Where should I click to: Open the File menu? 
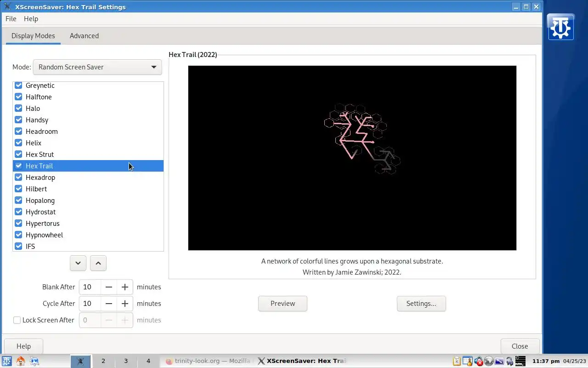11,19
